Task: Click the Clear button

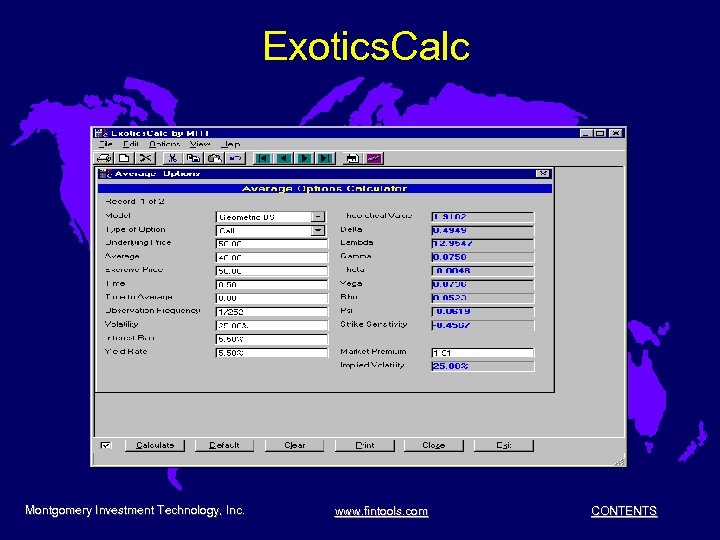Action: pos(294,445)
